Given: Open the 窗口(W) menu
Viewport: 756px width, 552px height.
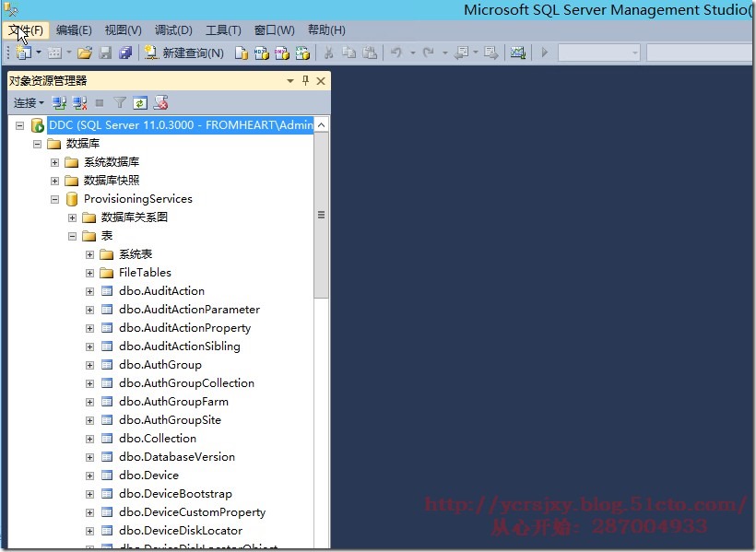Looking at the screenshot, I should tap(275, 30).
